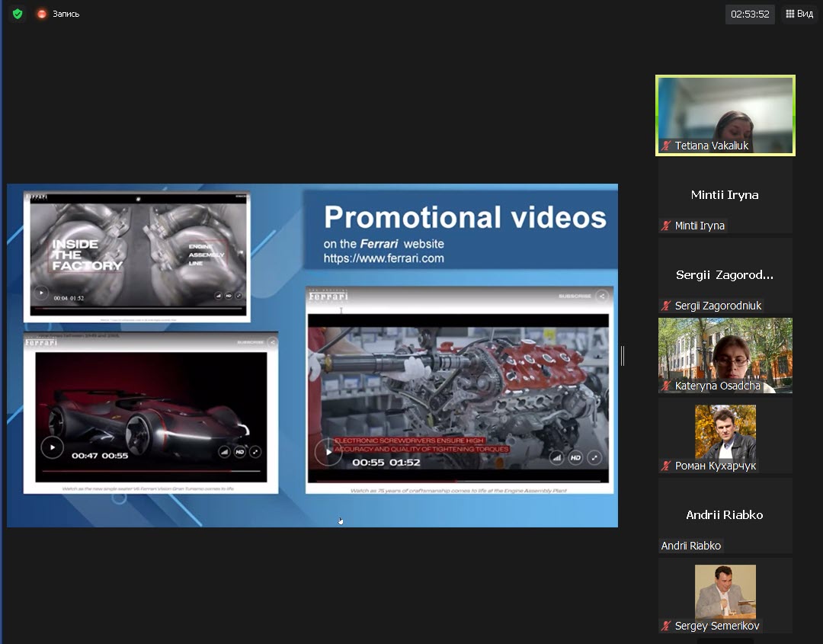Toggle HD on the concept car video
This screenshot has width=823, height=644.
(240, 452)
